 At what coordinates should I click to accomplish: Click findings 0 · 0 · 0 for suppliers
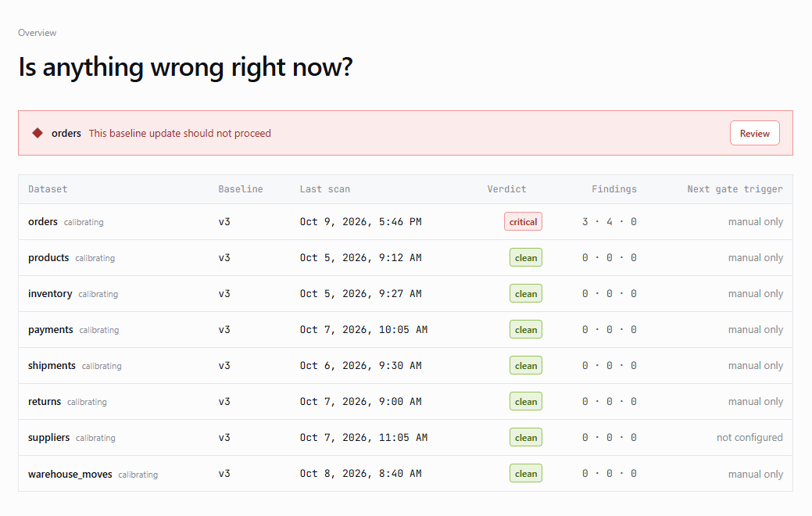click(x=609, y=438)
